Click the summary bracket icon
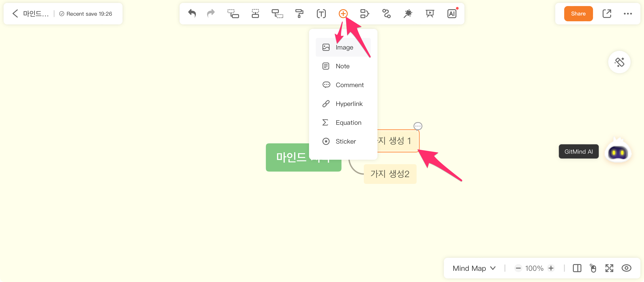 coord(364,13)
